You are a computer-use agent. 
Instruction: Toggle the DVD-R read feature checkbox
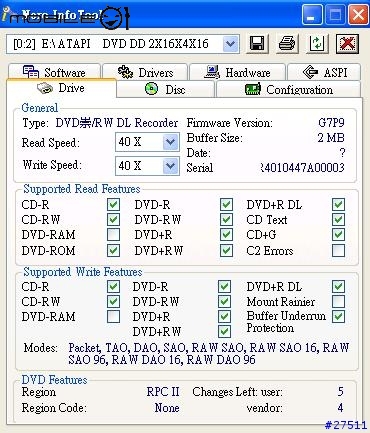[226, 204]
